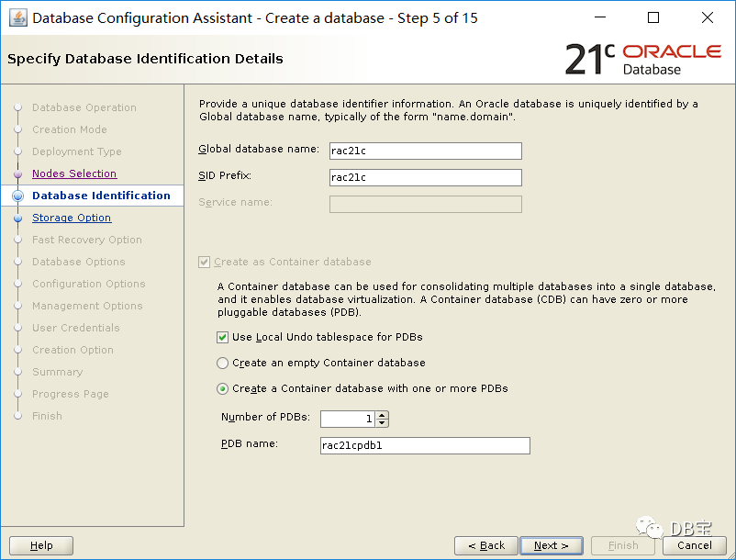Screen dimensions: 736x560
Task: Click the Global database name label
Action: point(259,150)
